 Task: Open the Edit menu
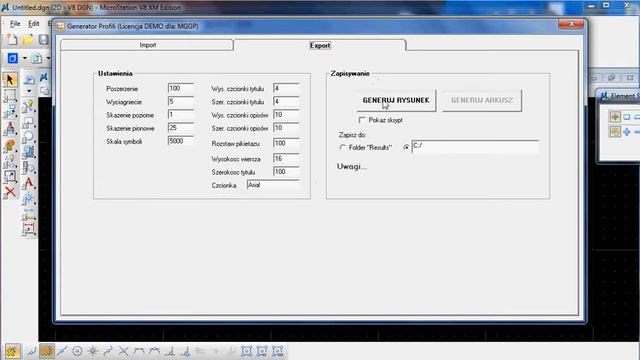point(33,24)
